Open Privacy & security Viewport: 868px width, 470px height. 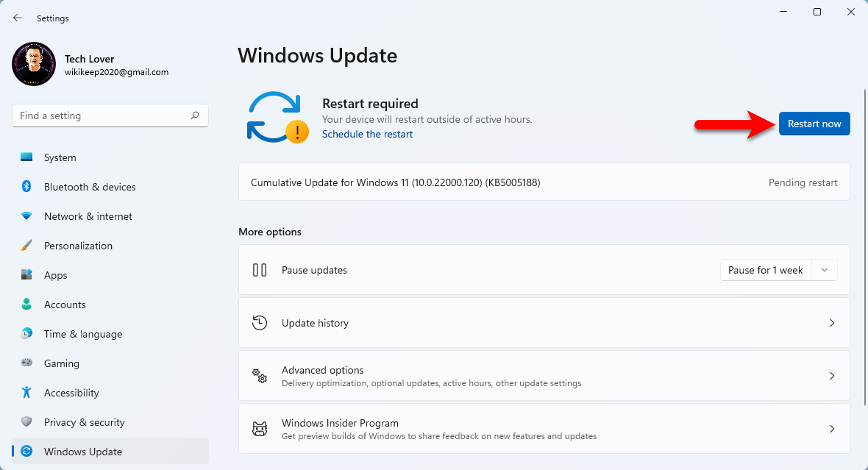[x=110, y=421]
